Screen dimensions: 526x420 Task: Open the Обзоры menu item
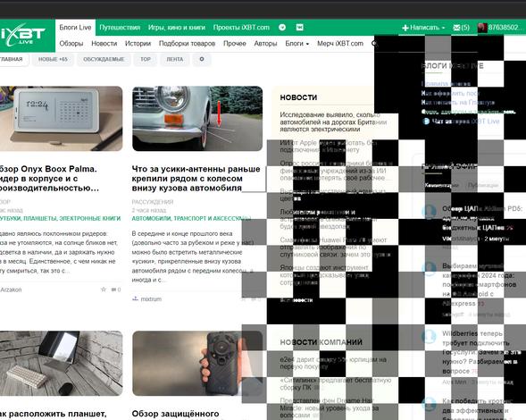tap(71, 44)
